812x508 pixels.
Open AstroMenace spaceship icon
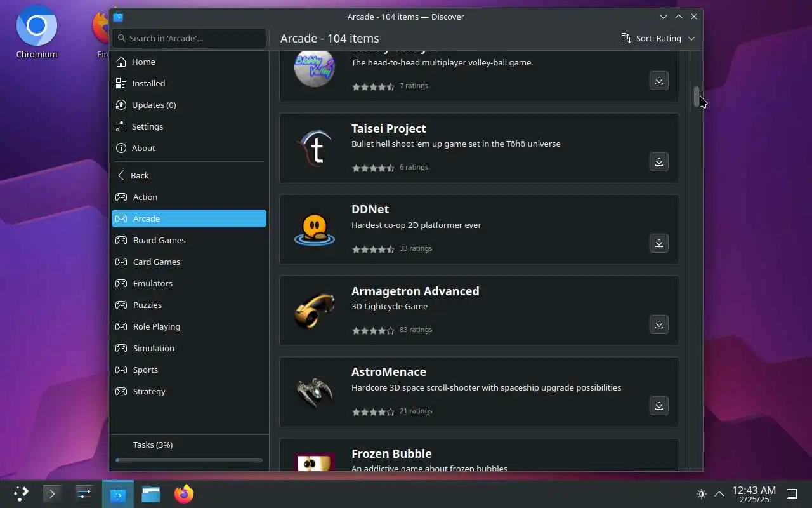pos(315,392)
